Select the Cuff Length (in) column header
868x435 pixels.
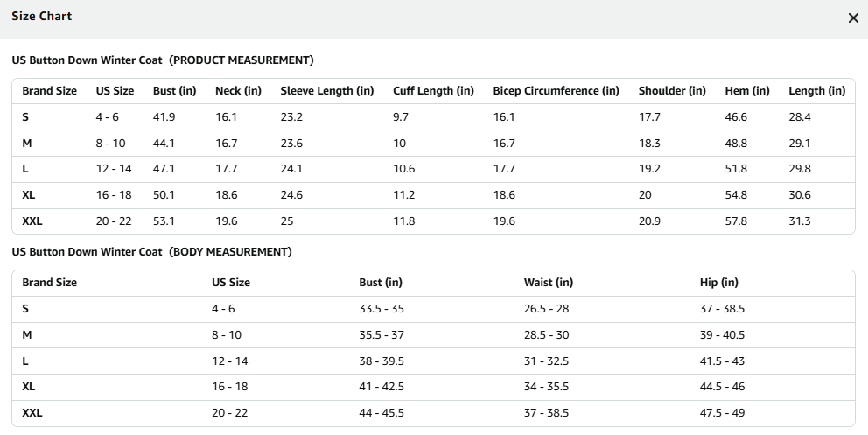(x=433, y=91)
